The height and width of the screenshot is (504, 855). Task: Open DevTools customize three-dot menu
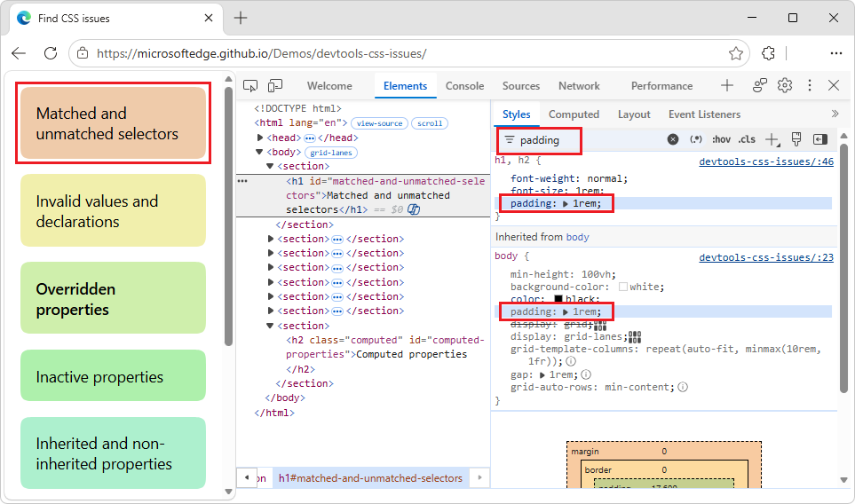[x=810, y=85]
